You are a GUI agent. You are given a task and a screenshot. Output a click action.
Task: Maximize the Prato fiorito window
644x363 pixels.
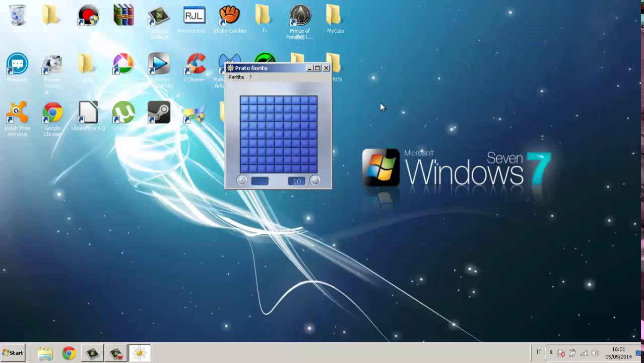click(x=317, y=68)
